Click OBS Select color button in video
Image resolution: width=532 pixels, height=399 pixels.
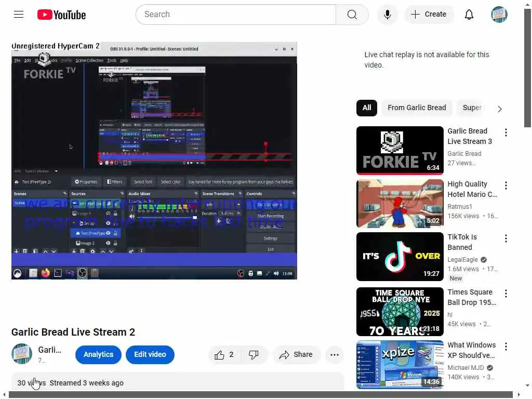(x=170, y=182)
